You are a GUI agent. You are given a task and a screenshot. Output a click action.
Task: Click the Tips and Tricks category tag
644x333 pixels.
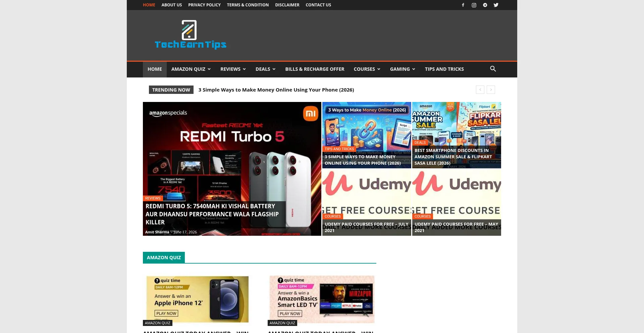point(339,149)
